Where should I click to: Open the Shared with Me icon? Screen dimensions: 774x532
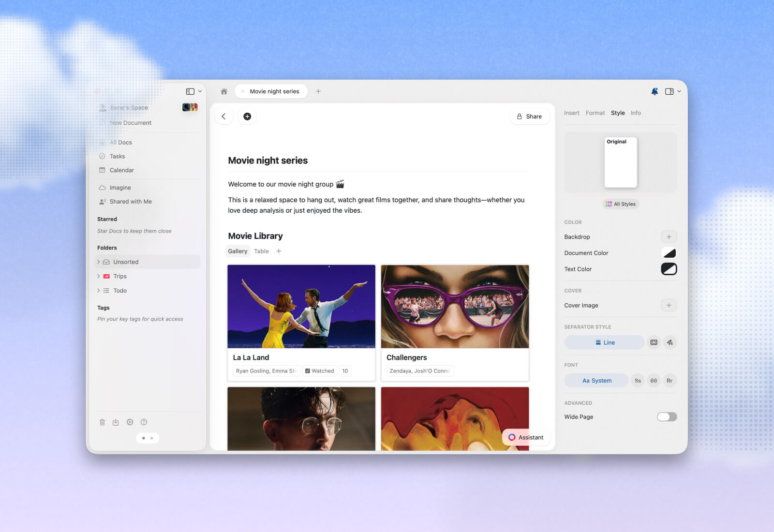(x=102, y=202)
